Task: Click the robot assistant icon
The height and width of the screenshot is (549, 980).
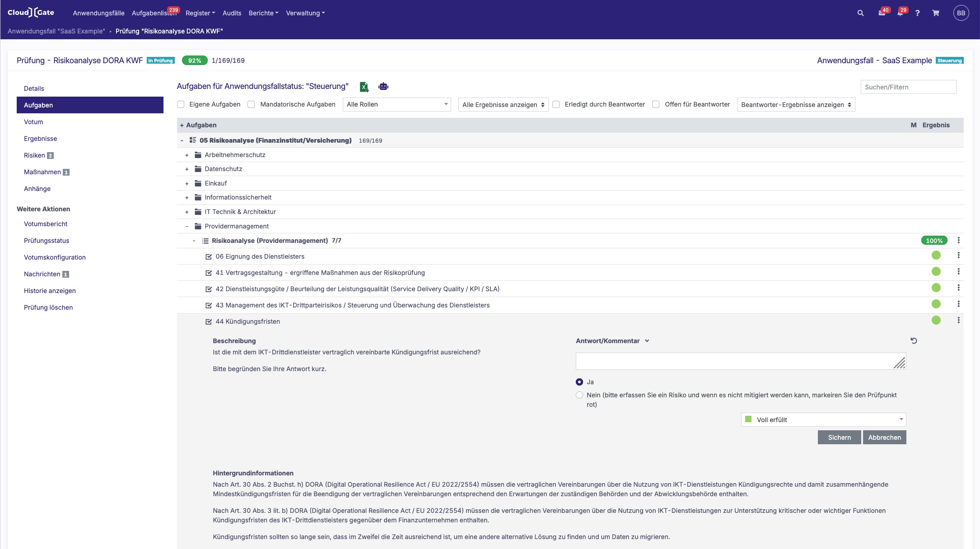Action: point(383,87)
